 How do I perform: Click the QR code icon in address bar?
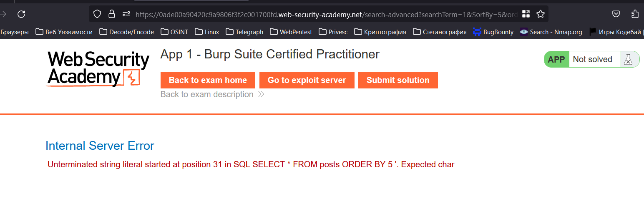click(526, 14)
